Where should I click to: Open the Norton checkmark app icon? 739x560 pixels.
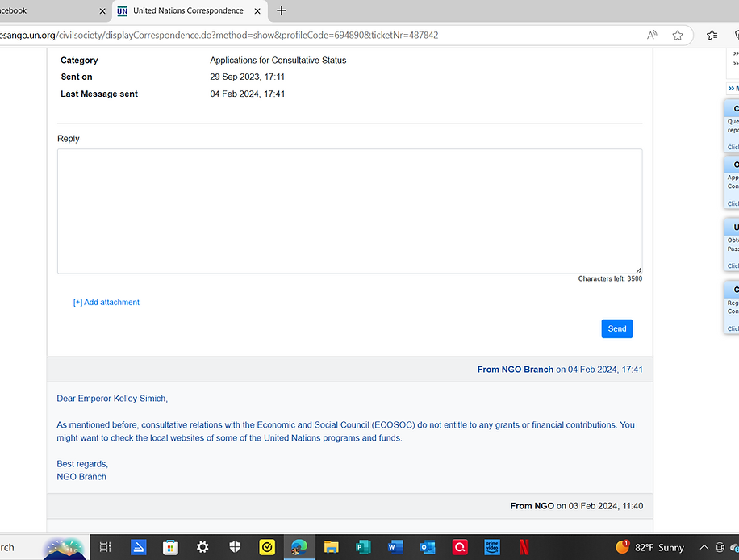(x=267, y=547)
